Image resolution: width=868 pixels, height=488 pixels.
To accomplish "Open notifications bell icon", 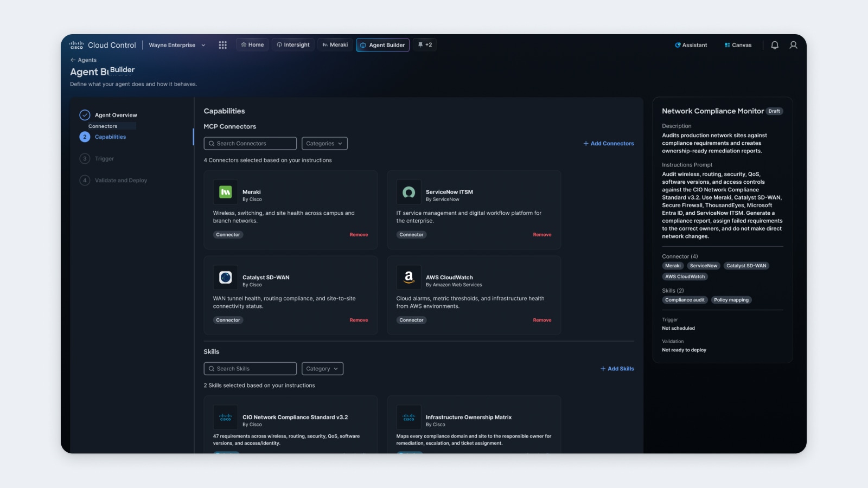I will [x=775, y=45].
